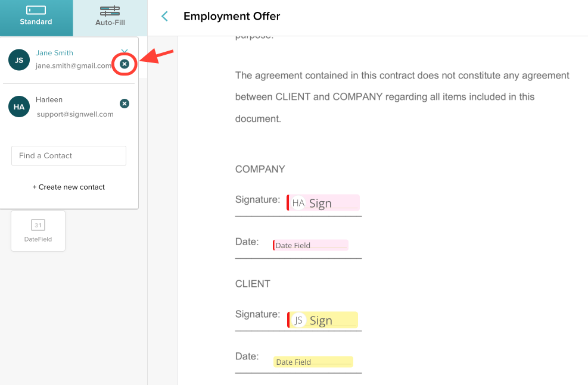Click support@signwell.com email text
Screen dimensions: 588x385
point(75,114)
